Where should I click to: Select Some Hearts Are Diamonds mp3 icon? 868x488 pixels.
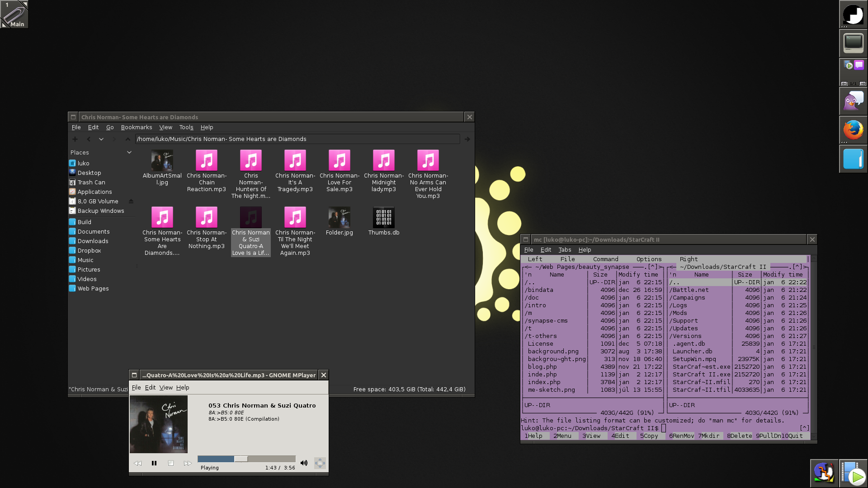[x=162, y=217]
